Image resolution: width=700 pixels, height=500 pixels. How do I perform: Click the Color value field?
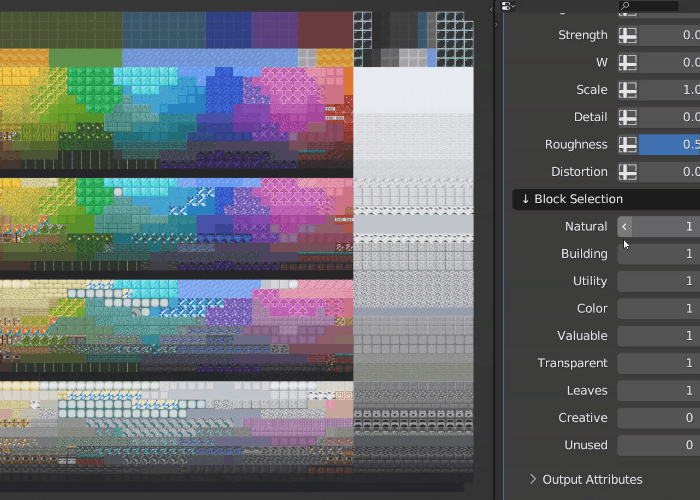(659, 308)
